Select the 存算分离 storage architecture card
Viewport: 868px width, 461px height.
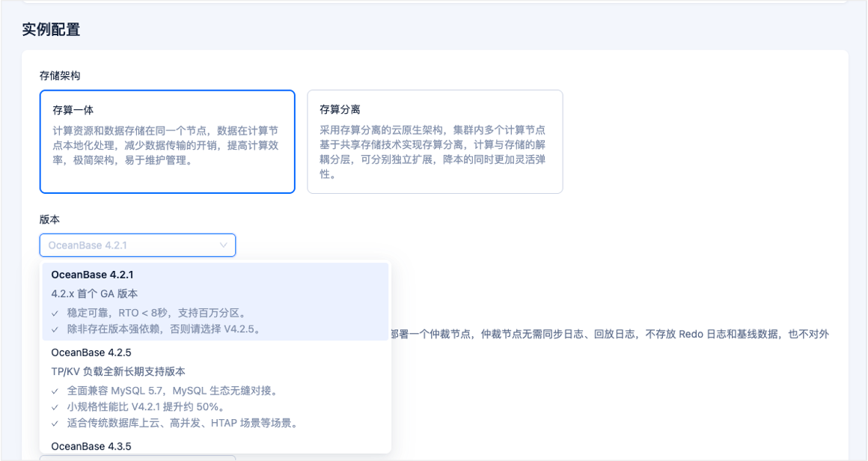click(x=435, y=141)
